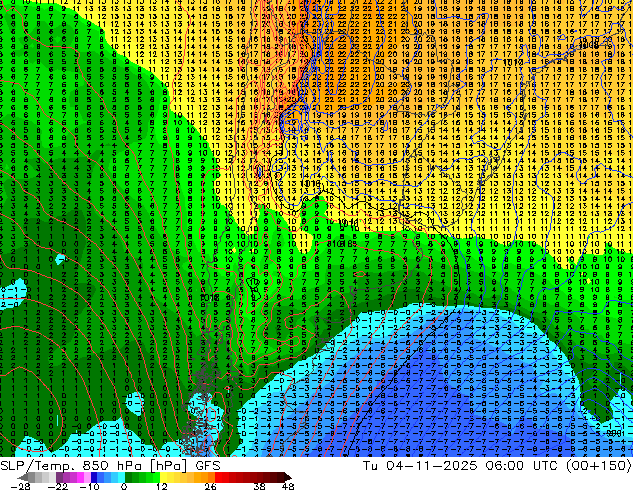634x490 pixels.
Task: Click the '38' label on the color scale
Action: point(260,486)
